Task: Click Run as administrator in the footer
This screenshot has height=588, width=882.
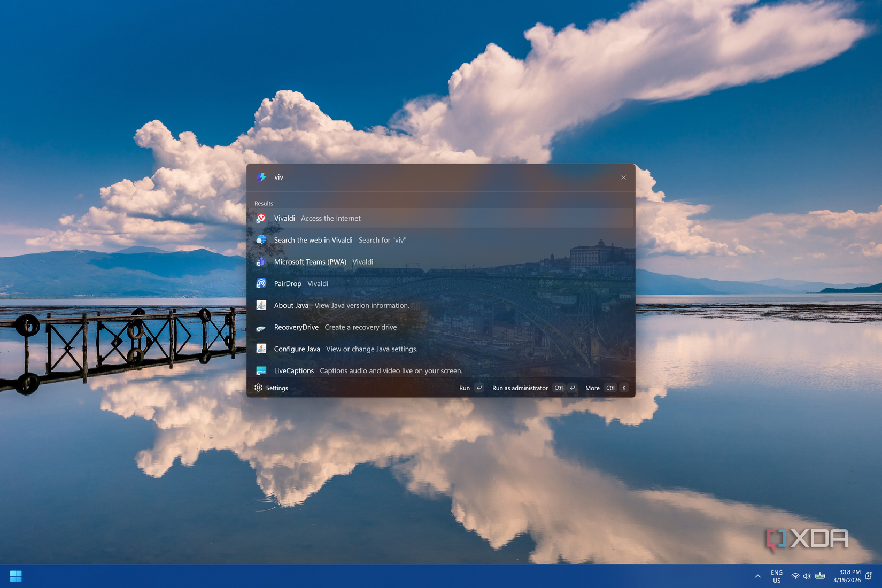Action: 535,388
